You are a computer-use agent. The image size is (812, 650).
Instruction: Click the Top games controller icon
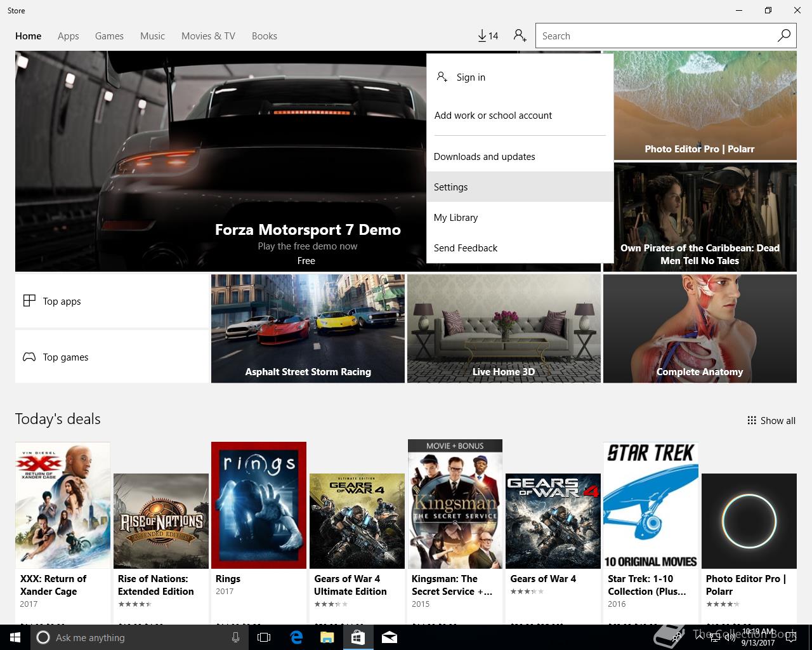(29, 357)
